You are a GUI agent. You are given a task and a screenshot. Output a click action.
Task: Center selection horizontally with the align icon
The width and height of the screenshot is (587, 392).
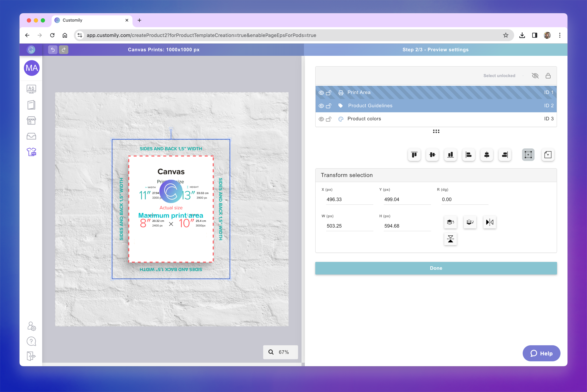click(487, 155)
